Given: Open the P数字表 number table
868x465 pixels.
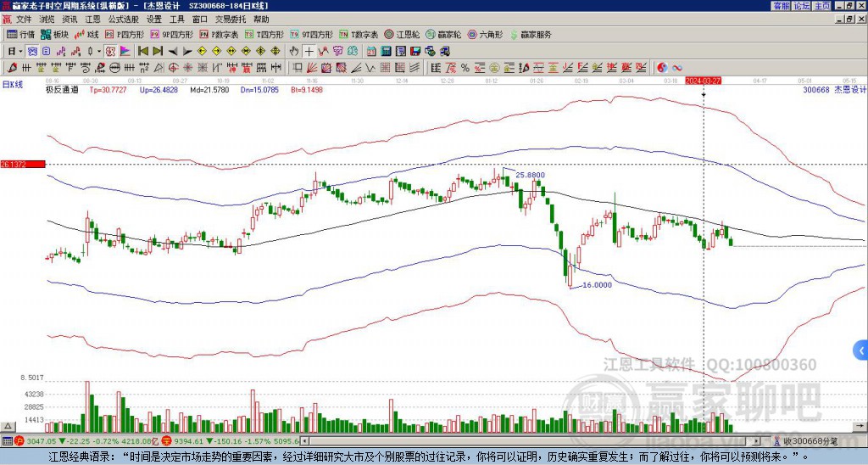Looking at the screenshot, I should pyautogui.click(x=219, y=34).
